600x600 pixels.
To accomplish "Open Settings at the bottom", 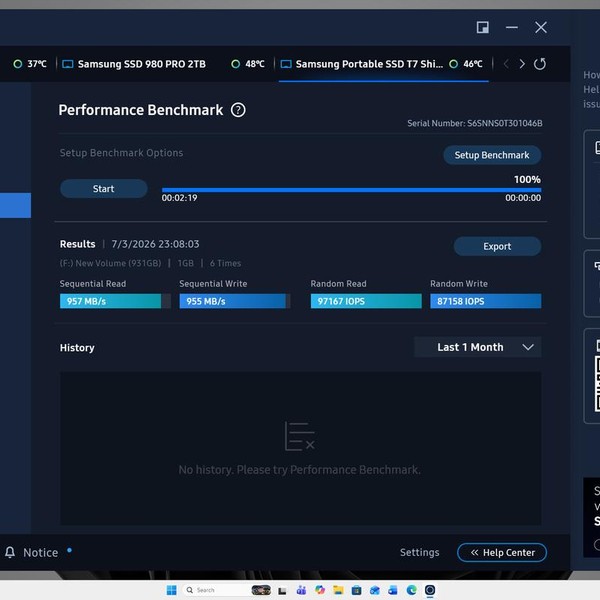I will pyautogui.click(x=419, y=553).
